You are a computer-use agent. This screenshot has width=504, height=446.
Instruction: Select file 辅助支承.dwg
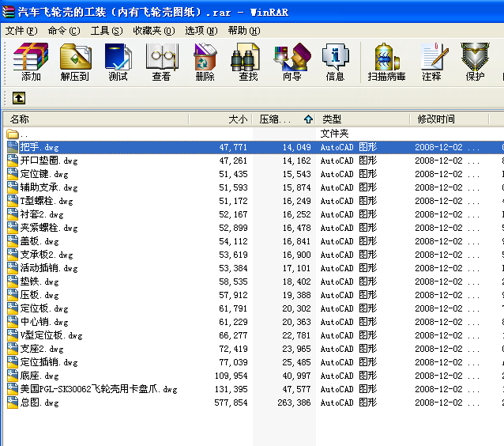point(49,187)
